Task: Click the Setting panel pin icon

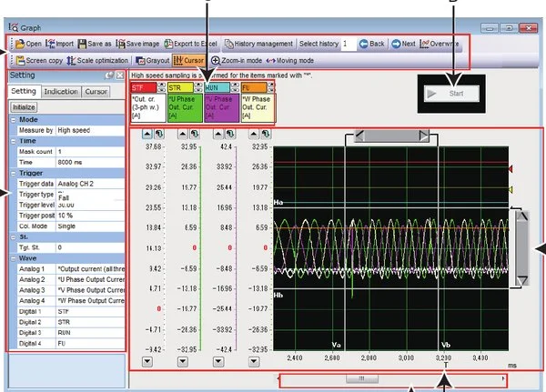Action: (x=109, y=75)
